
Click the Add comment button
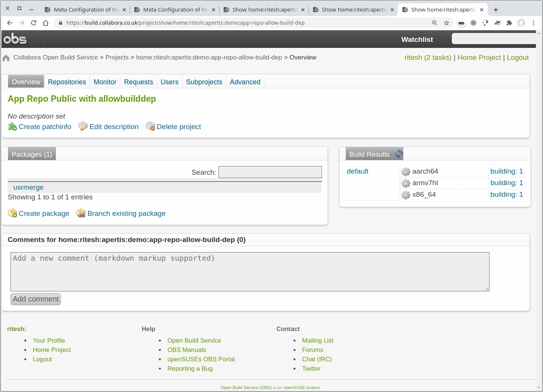pyautogui.click(x=36, y=299)
